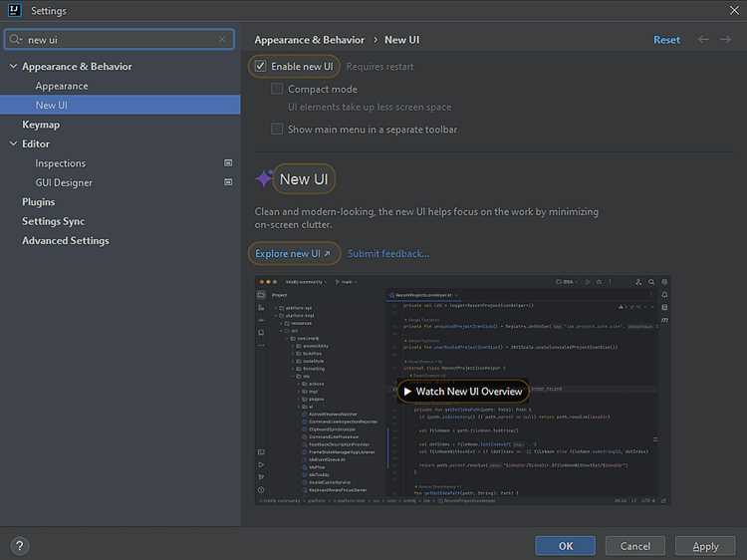Screen dimensions: 747x560
Task: Click the 'Requires restart' note text
Action: [x=380, y=66]
